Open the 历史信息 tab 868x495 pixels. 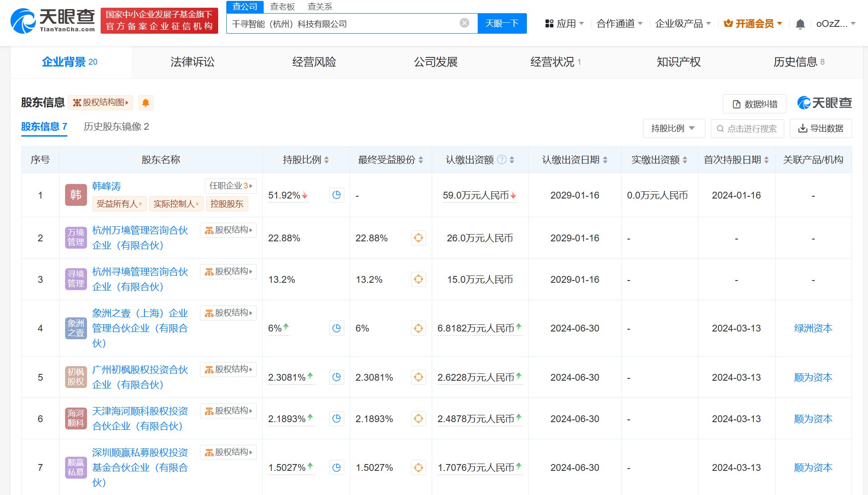click(x=799, y=62)
